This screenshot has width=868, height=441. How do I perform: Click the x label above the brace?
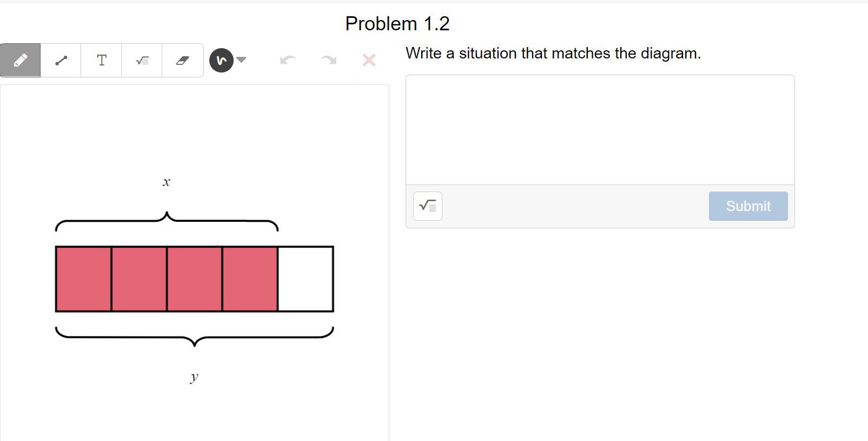(167, 182)
